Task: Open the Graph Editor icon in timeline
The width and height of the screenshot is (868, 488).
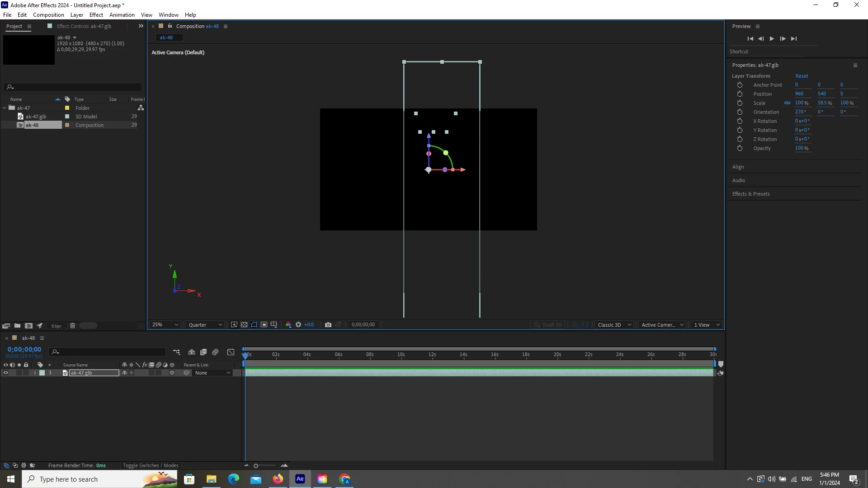Action: [x=231, y=352]
